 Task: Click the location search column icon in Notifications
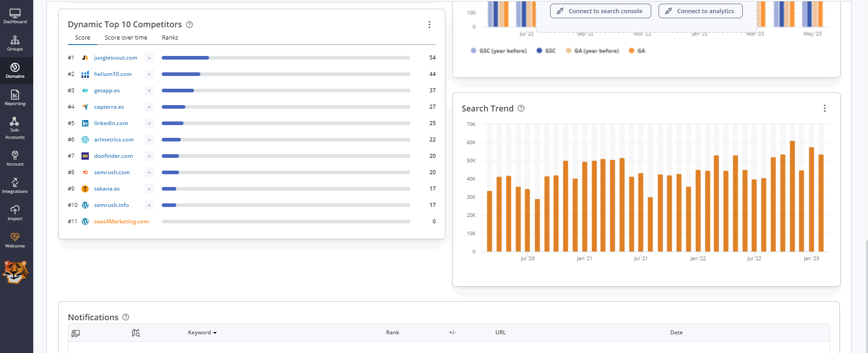point(136,333)
